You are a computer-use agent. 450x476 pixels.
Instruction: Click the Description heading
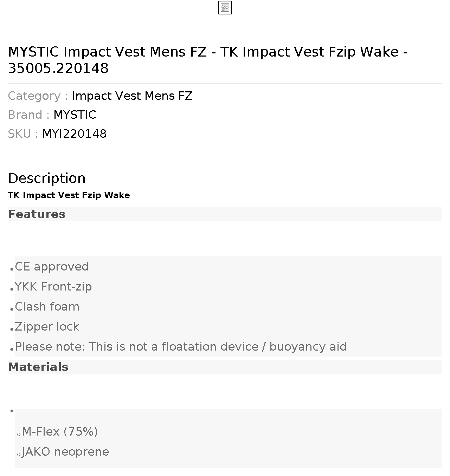point(47,178)
